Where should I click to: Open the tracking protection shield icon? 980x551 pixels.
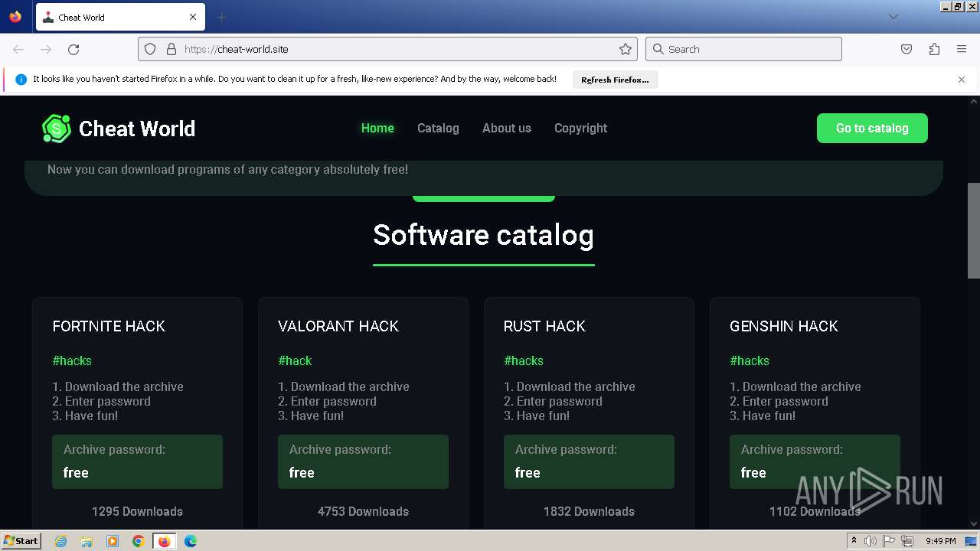[x=150, y=49]
